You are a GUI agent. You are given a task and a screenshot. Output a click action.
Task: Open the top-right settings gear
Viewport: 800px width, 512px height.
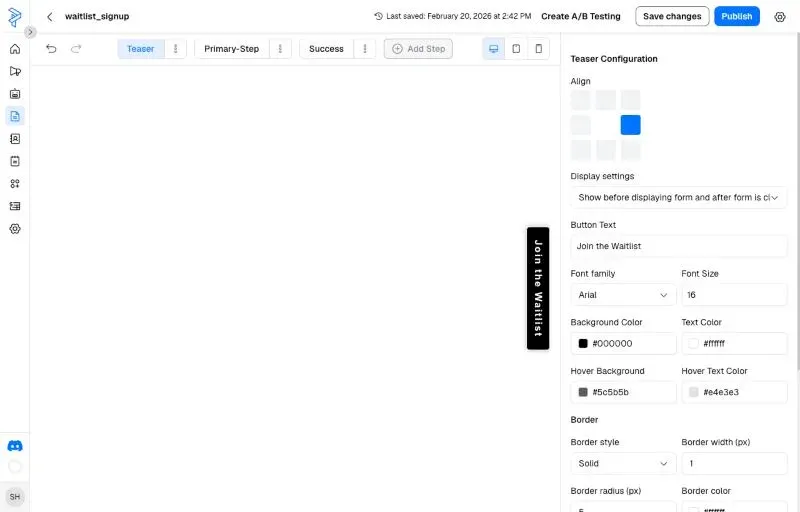click(780, 17)
